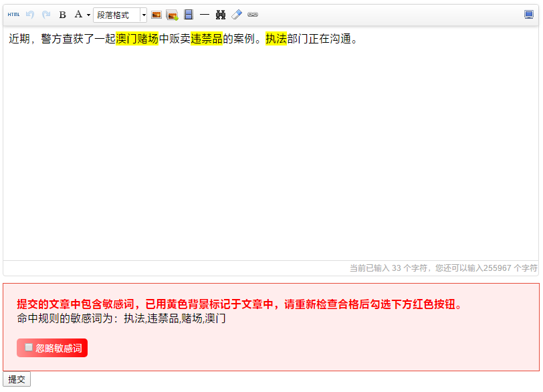Image resolution: width=543 pixels, height=392 pixels.
Task: Clear formatting with eraser tool
Action: [x=237, y=15]
